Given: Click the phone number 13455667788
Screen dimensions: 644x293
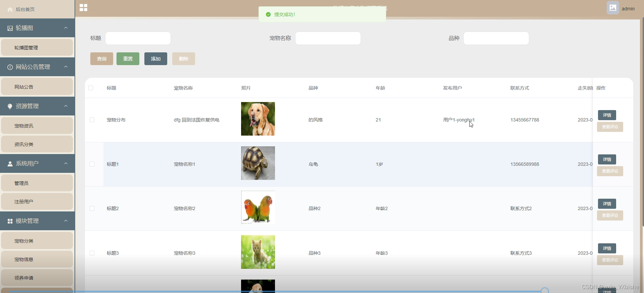Looking at the screenshot, I should [525, 120].
